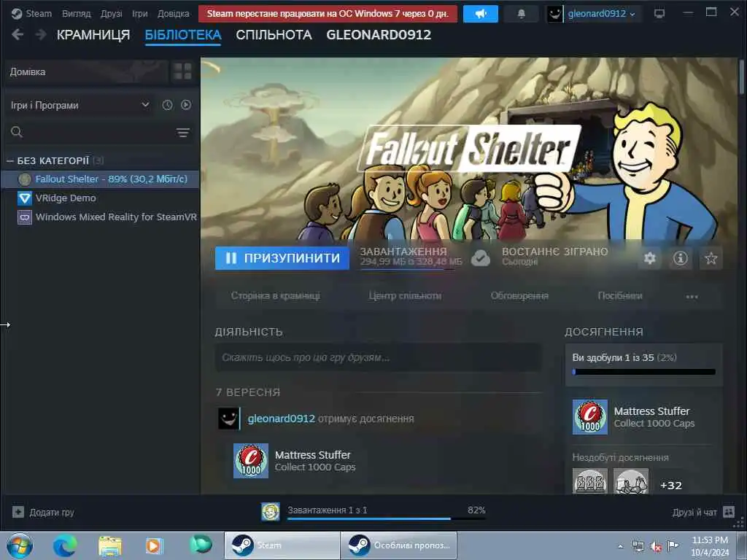The height and width of the screenshot is (560, 747).
Task: Click gleonard0912 link in activity feed
Action: 281,418
